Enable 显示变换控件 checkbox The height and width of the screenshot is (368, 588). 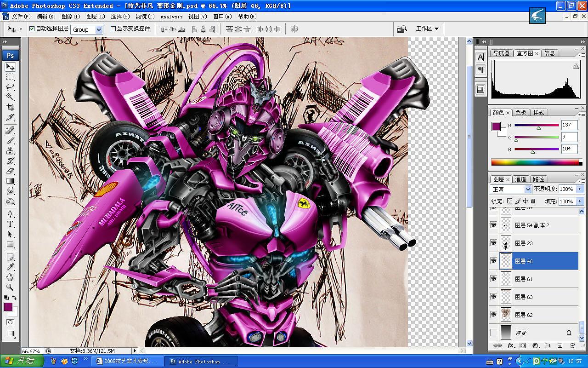pos(113,29)
